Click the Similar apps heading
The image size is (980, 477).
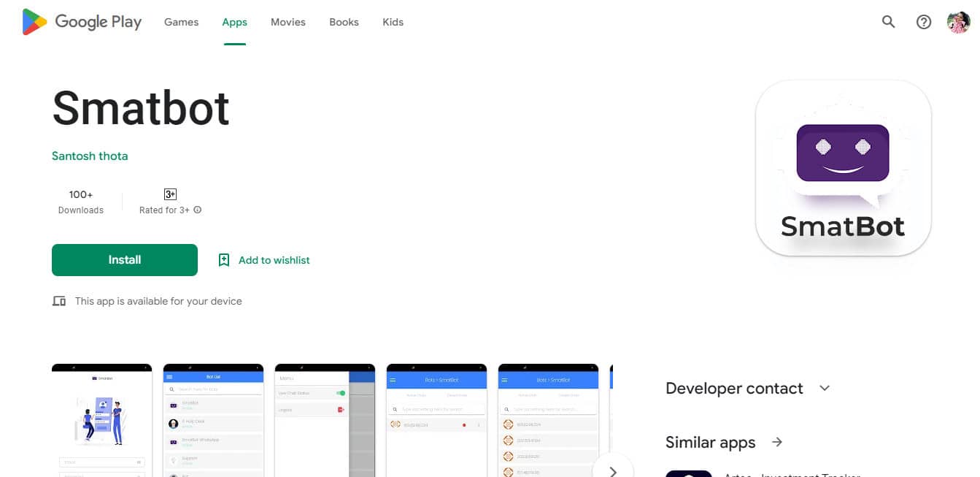710,443
